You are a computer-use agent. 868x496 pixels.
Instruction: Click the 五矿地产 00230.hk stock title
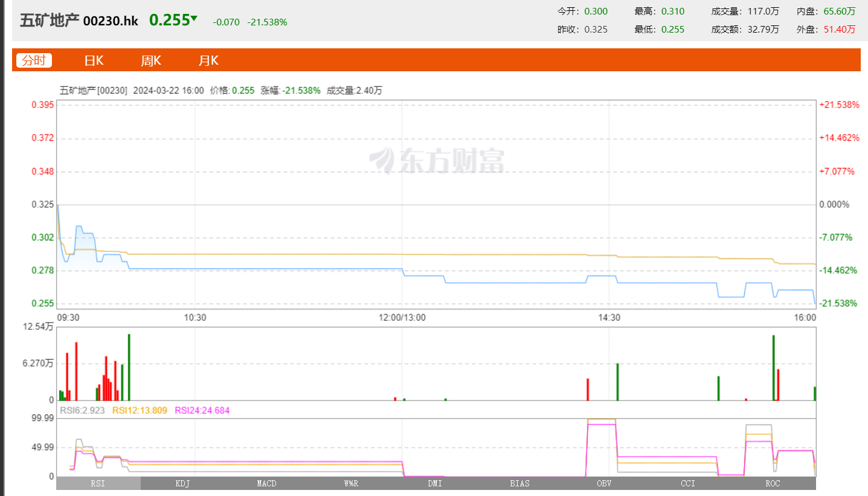point(79,21)
